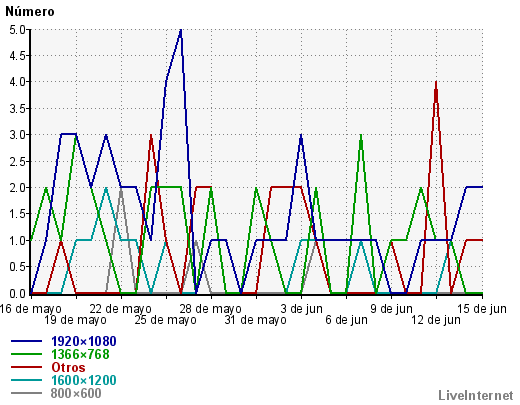Click the 1366×768 legend label
520x405 pixels.
click(80, 354)
